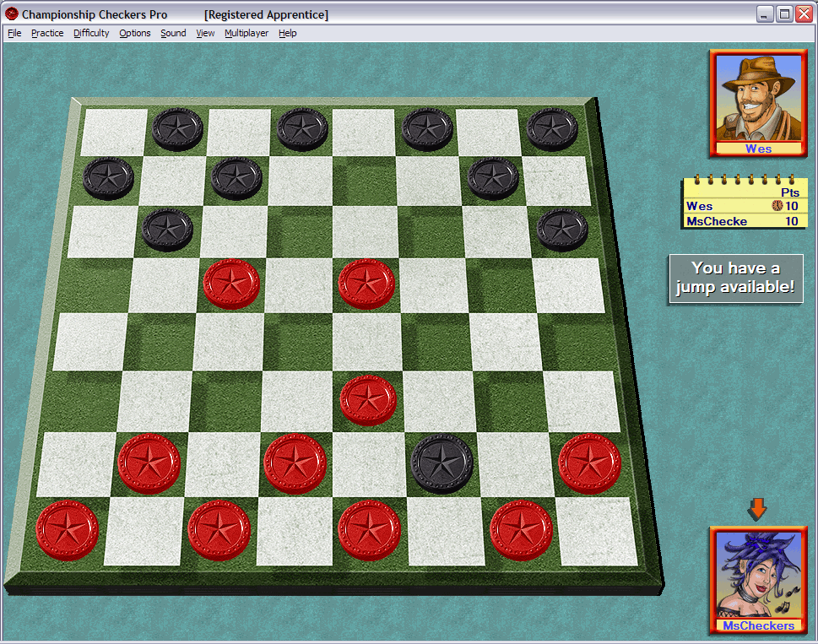Screen dimensions: 818x644
Task: Select leftmost black checker in the top row
Action: 178,129
